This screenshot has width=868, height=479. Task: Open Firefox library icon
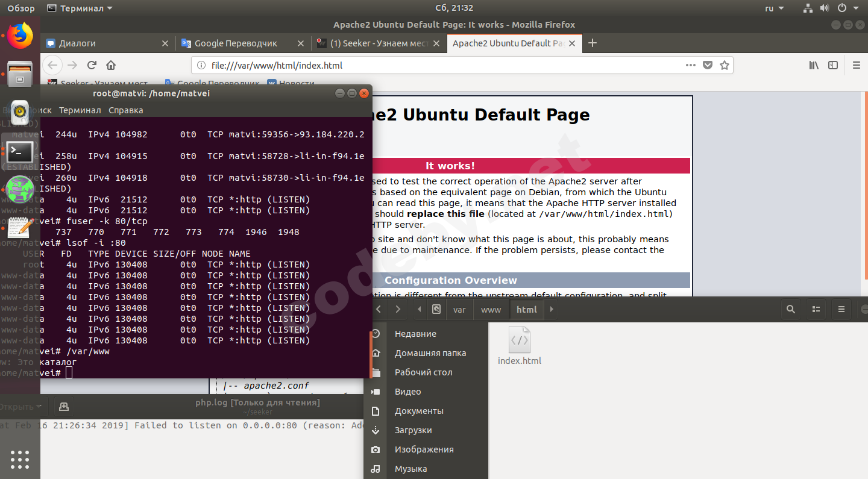(x=814, y=65)
